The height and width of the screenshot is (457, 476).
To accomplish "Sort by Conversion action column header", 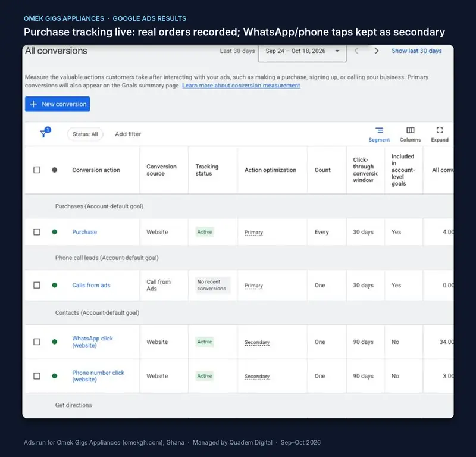I will [x=96, y=170].
